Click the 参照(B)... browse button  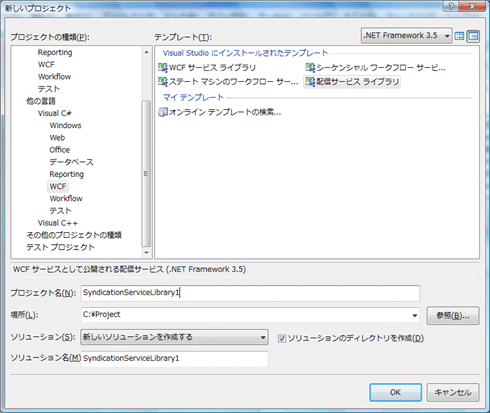453,315
